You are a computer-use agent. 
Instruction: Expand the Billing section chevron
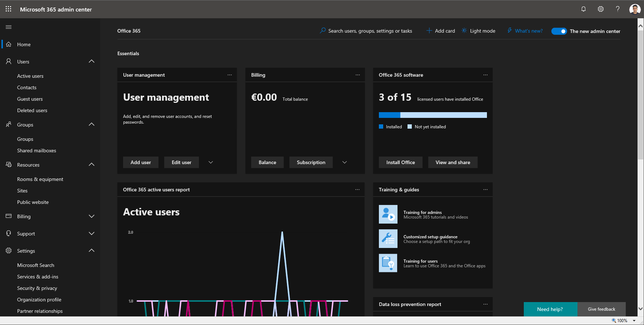tap(92, 216)
